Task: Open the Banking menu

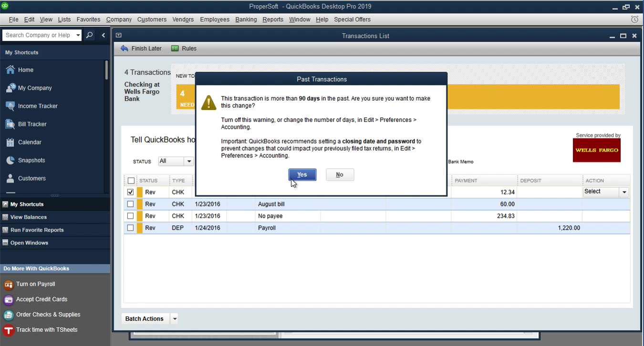Action: coord(246,20)
